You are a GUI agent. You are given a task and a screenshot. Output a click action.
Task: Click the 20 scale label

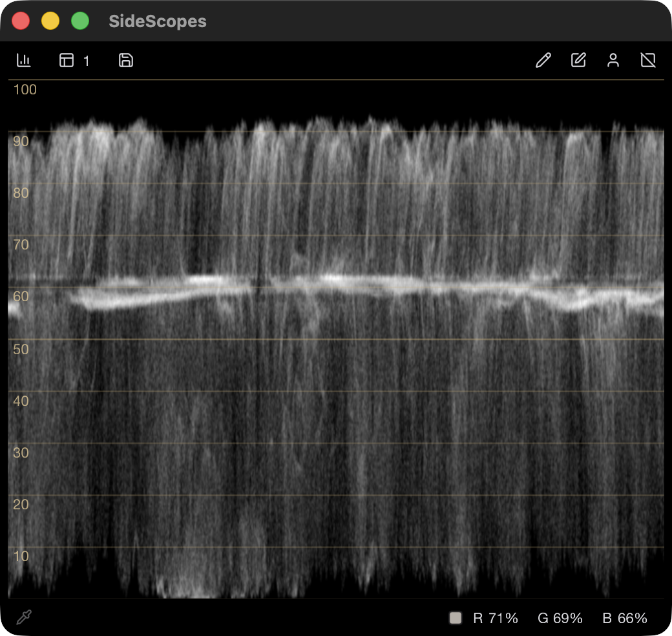click(21, 504)
